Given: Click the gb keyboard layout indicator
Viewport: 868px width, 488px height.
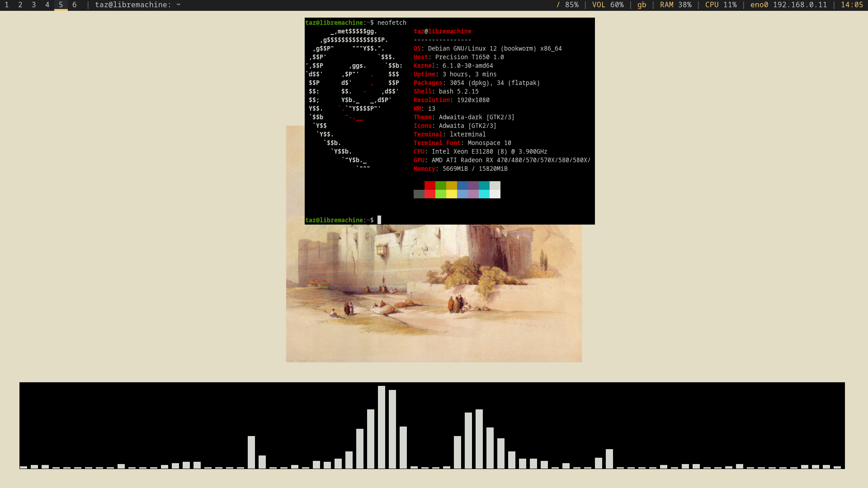Looking at the screenshot, I should (642, 5).
